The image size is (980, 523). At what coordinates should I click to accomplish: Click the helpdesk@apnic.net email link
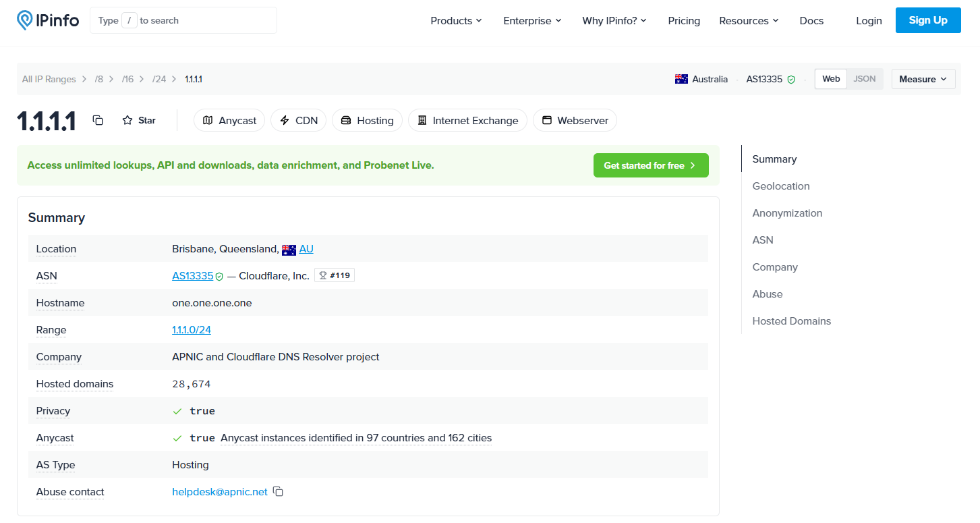click(x=220, y=492)
